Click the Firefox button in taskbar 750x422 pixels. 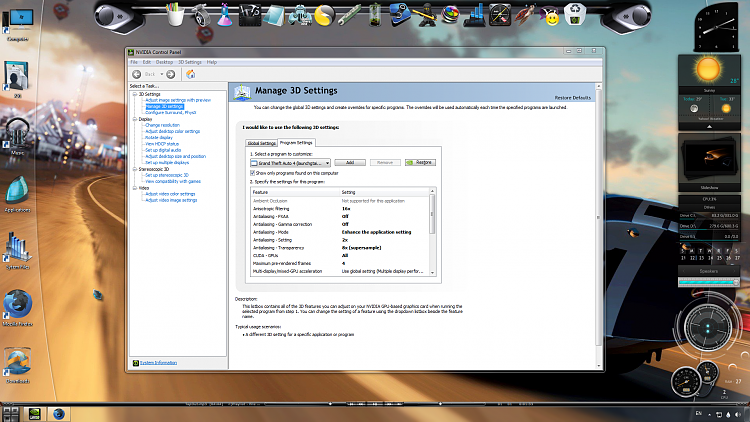point(59,414)
